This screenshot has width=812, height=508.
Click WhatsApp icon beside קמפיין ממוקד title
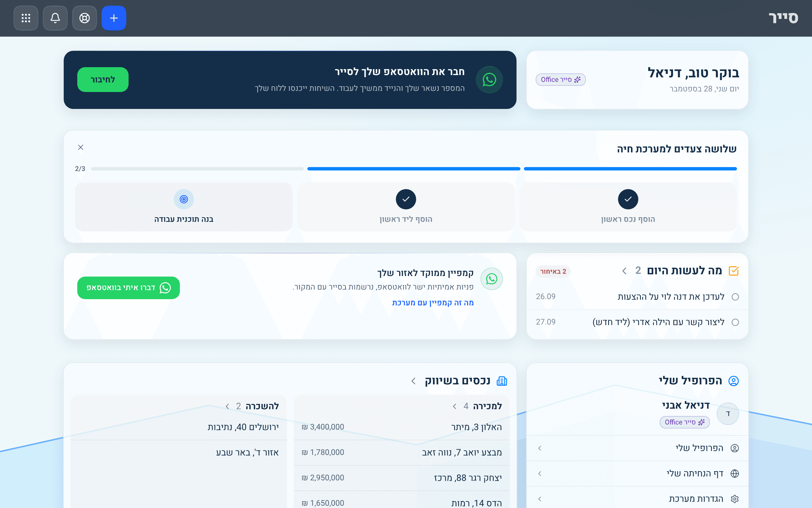pyautogui.click(x=491, y=279)
